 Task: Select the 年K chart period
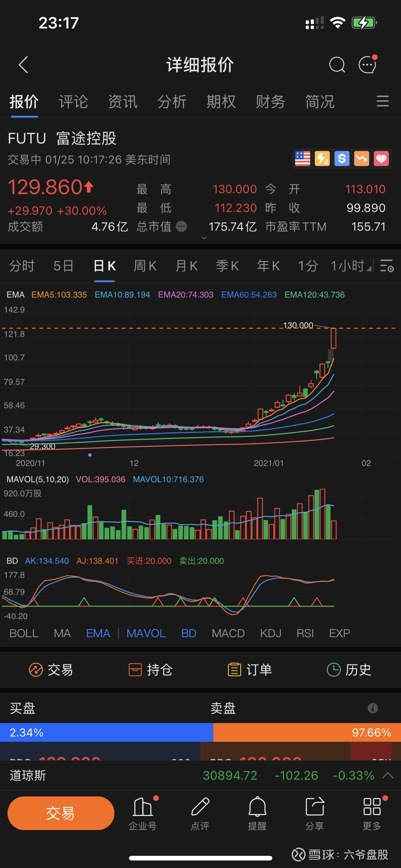tap(268, 266)
